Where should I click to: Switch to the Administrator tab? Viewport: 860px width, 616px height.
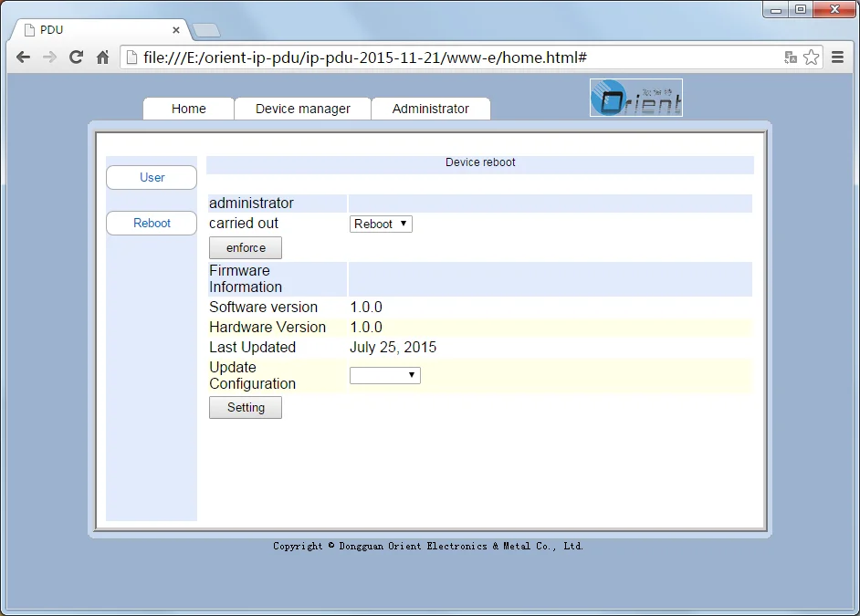pyautogui.click(x=430, y=109)
